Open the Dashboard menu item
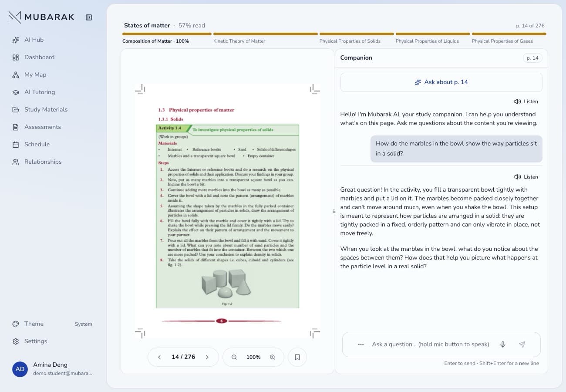 click(52, 57)
